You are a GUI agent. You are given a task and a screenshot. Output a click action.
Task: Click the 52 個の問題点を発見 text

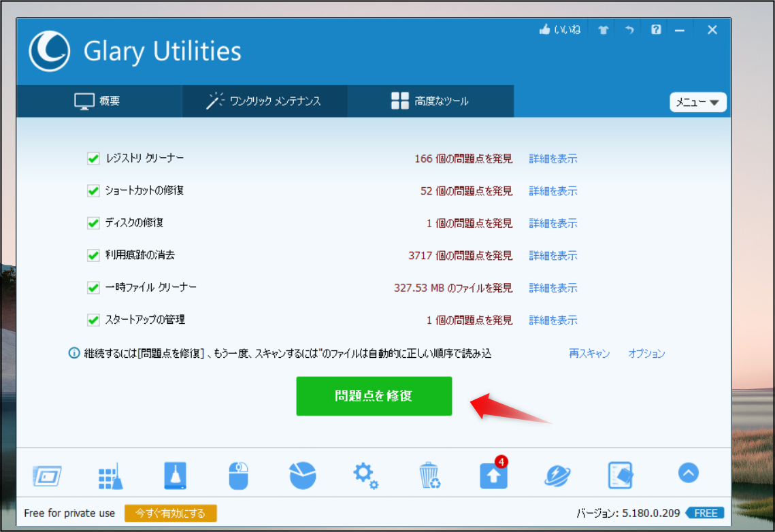pos(466,190)
